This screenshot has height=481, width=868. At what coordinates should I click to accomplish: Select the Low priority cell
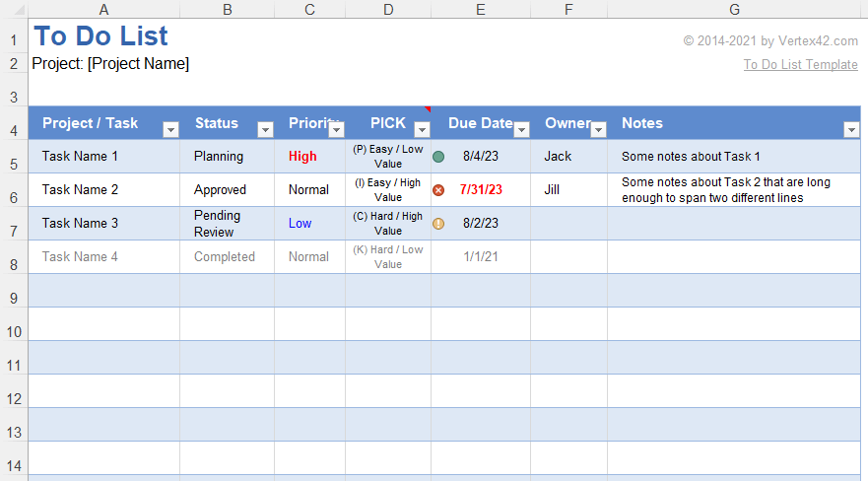pos(309,223)
